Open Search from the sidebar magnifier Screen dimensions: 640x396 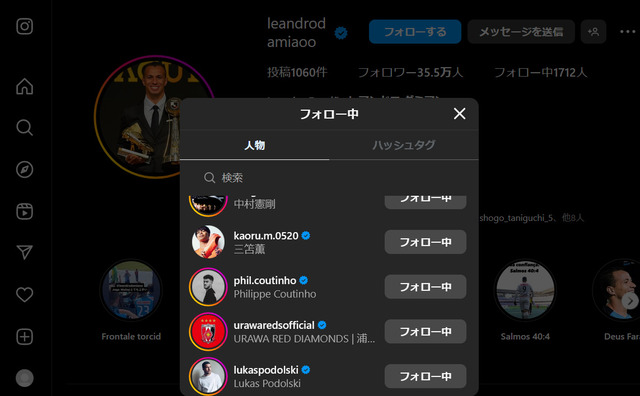click(x=24, y=128)
